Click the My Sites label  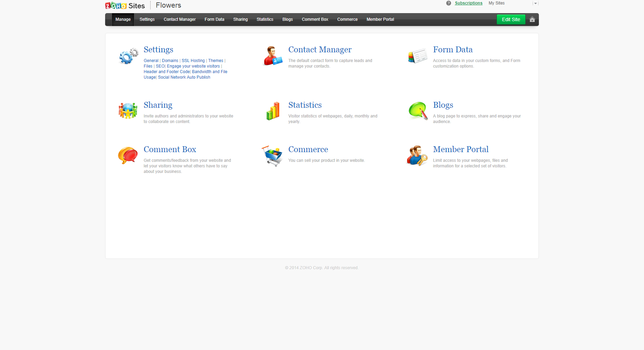(x=497, y=3)
